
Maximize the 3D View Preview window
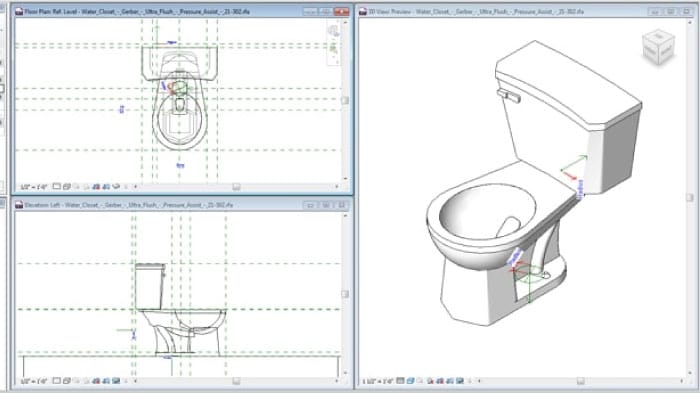pyautogui.click(x=671, y=12)
